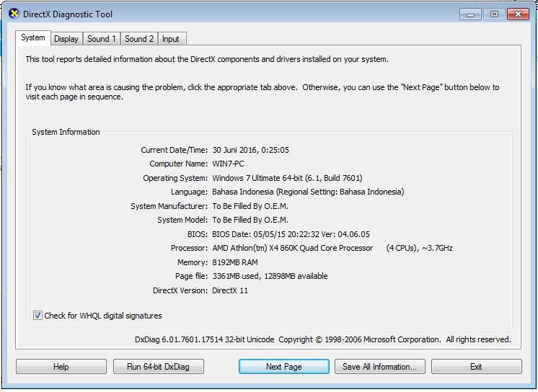Click the 8192MB RAM memory value

pos(235,262)
